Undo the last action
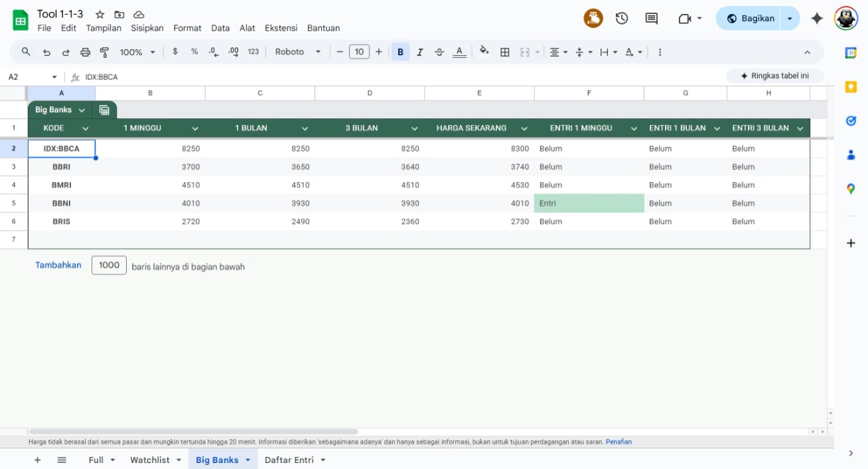Image resolution: width=868 pixels, height=469 pixels. point(46,52)
